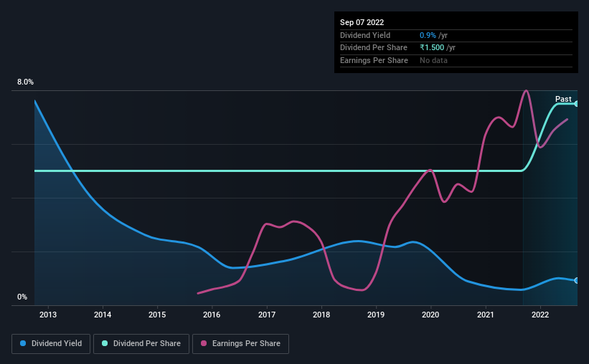Click the teal Dividend Per Share legend dot
The height and width of the screenshot is (364, 589).
click(105, 343)
